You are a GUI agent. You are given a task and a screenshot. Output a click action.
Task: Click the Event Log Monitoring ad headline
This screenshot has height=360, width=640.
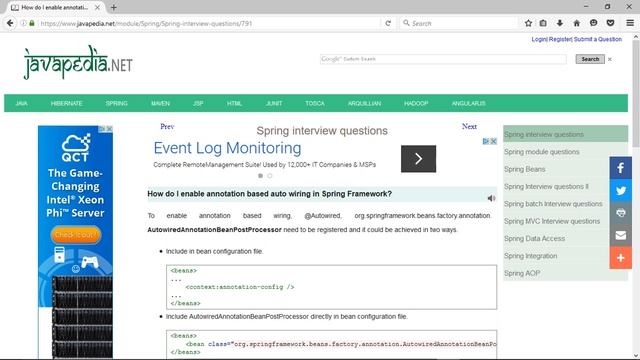point(227,148)
